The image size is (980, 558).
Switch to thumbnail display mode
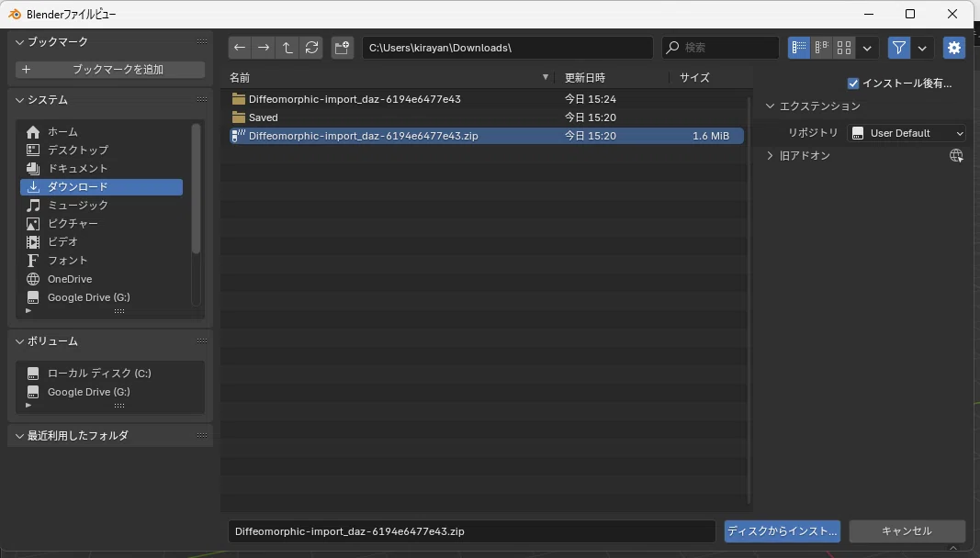tap(844, 48)
